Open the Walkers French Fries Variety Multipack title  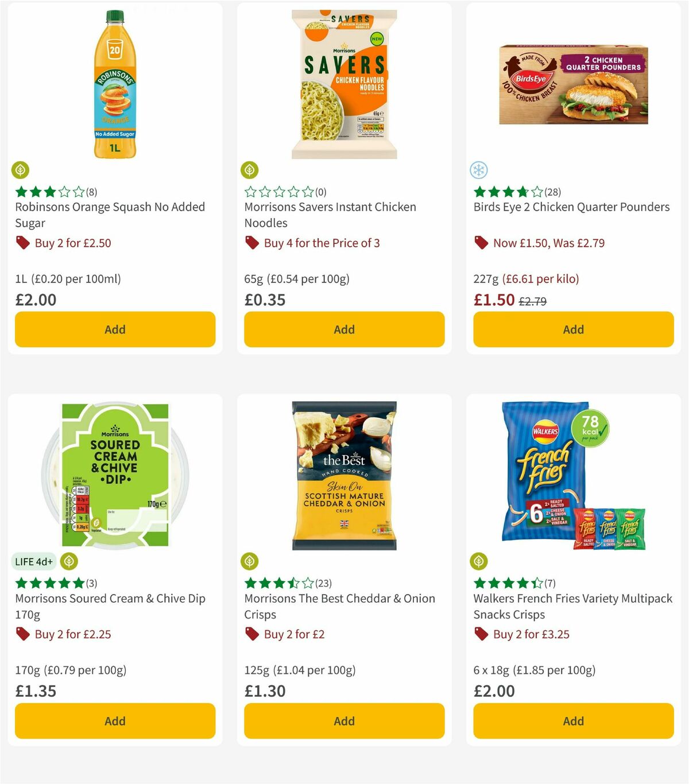pos(572,606)
